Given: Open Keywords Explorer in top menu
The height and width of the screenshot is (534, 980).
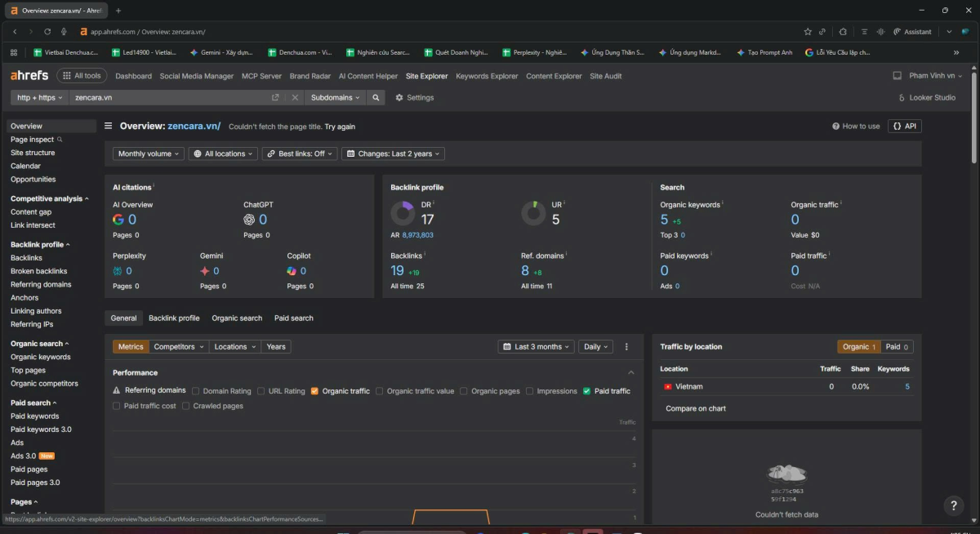Looking at the screenshot, I should click(x=487, y=76).
